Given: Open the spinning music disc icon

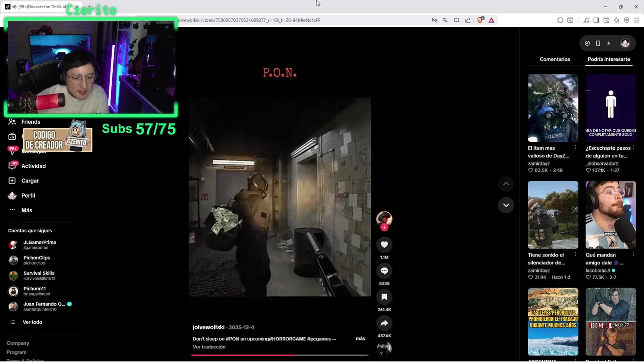Looking at the screenshot, I should point(384,348).
